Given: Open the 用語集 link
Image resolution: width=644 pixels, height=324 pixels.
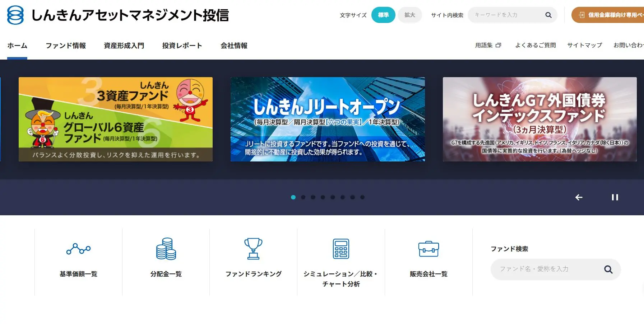Looking at the screenshot, I should click(x=484, y=45).
